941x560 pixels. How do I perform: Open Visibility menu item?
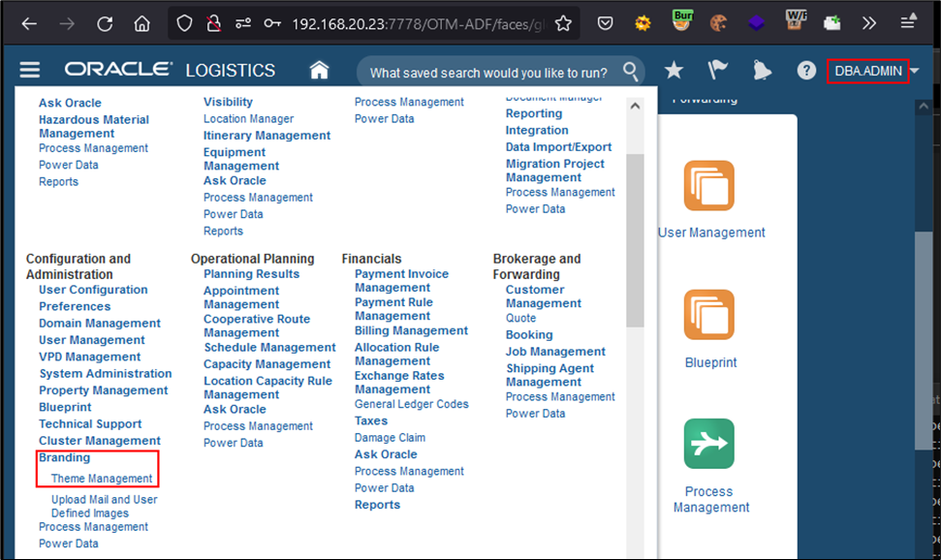click(x=228, y=102)
